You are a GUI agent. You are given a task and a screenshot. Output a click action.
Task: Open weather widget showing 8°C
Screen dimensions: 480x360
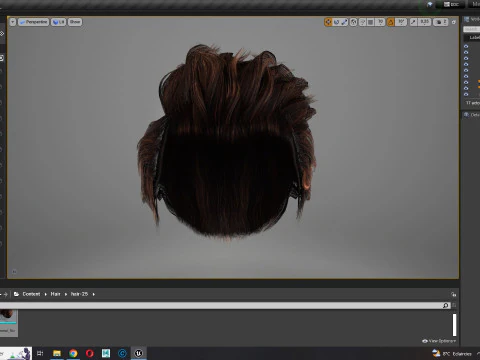point(452,353)
